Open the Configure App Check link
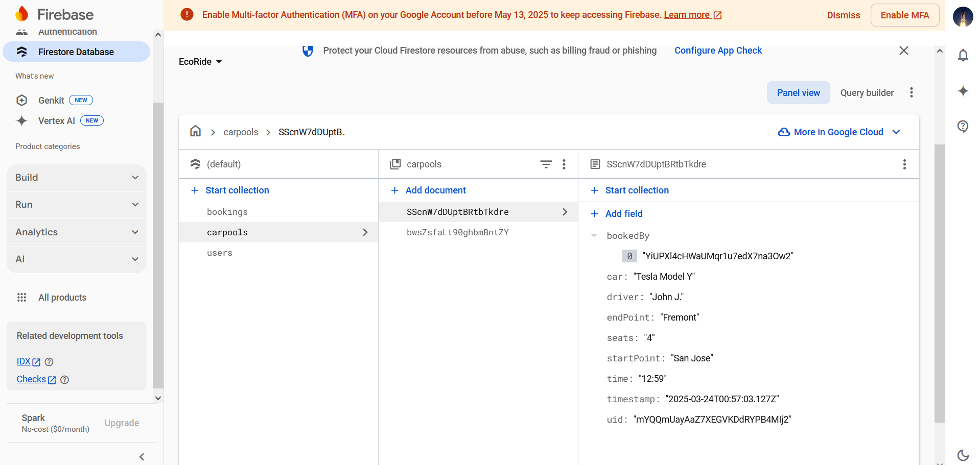The height and width of the screenshot is (465, 980). pyautogui.click(x=717, y=51)
